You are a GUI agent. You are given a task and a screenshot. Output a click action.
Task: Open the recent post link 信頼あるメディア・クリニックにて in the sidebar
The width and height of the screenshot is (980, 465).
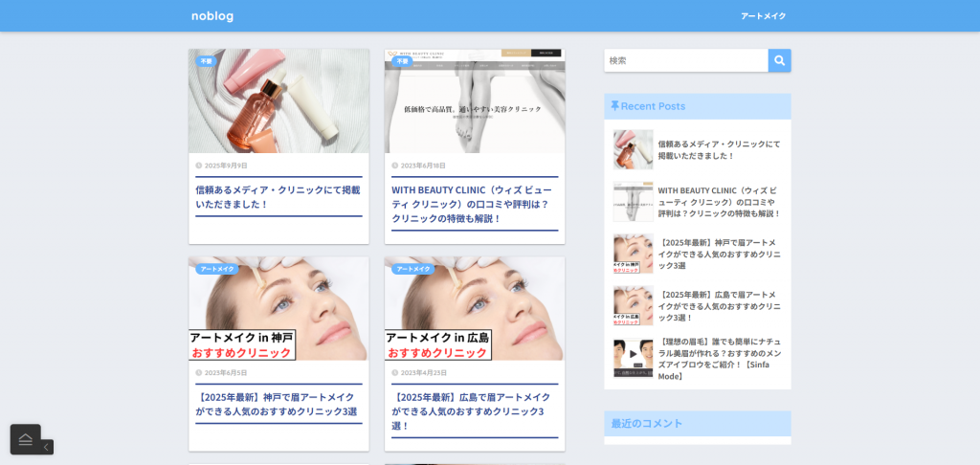(720, 150)
